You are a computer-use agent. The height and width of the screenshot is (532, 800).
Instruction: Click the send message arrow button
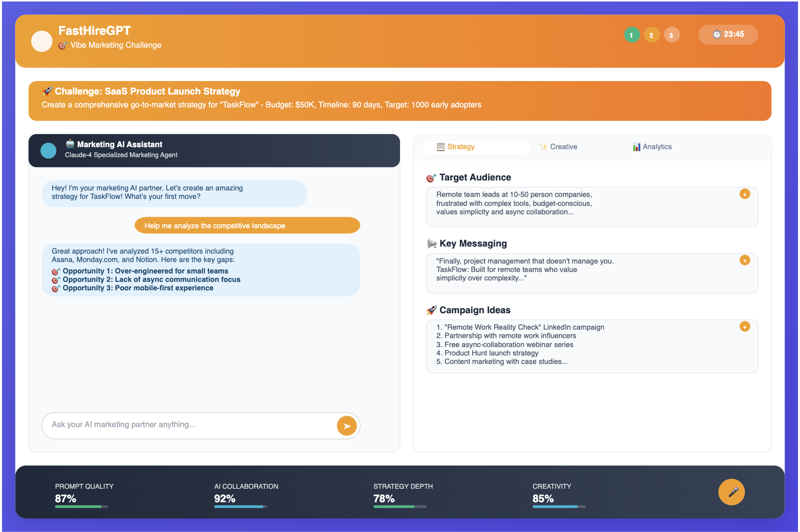347,426
